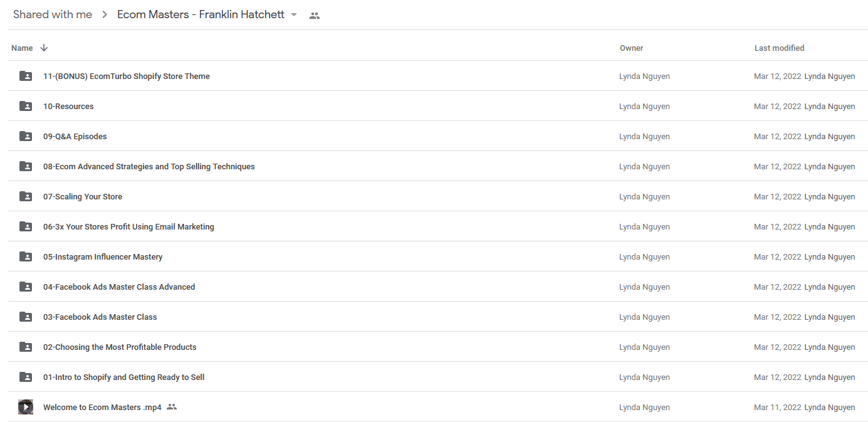Click folder icon for 02-Choosing the Most Profitable Products

click(x=26, y=347)
